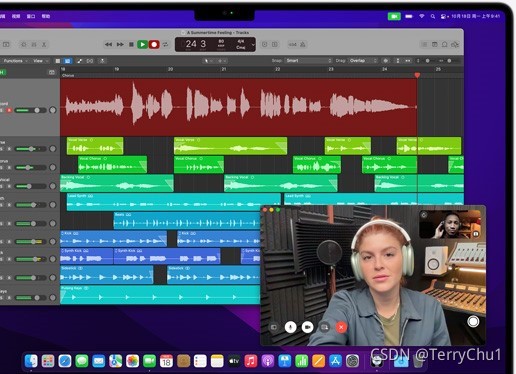The height and width of the screenshot is (374, 516).
Task: Open the List Editors panel icon
Action: [x=424, y=44]
